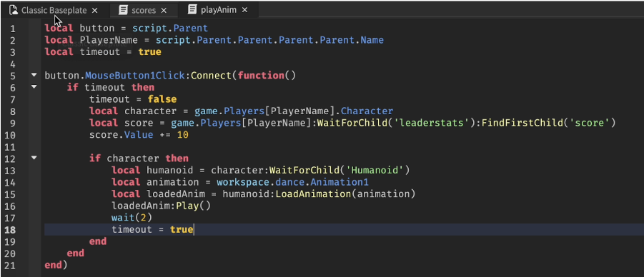Click the Classic Baseplate place icon
Screen dimensions: 644x277
14,10
